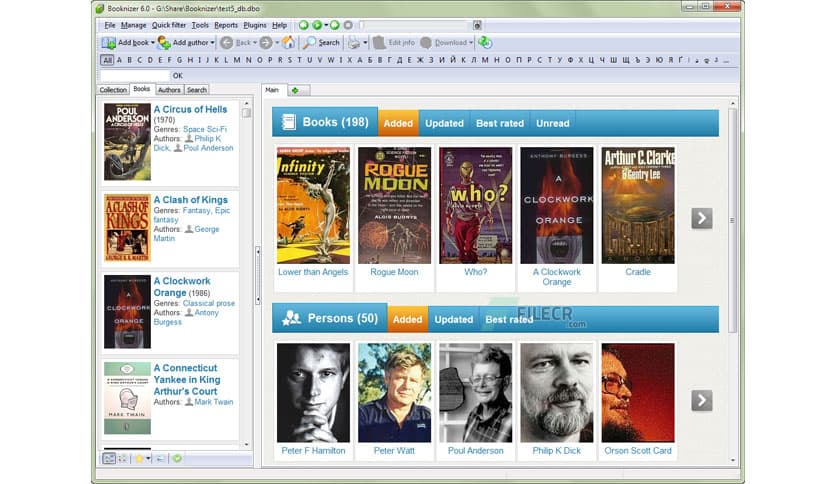Open the Who? book cover thumbnail
The height and width of the screenshot is (484, 836).
475,205
